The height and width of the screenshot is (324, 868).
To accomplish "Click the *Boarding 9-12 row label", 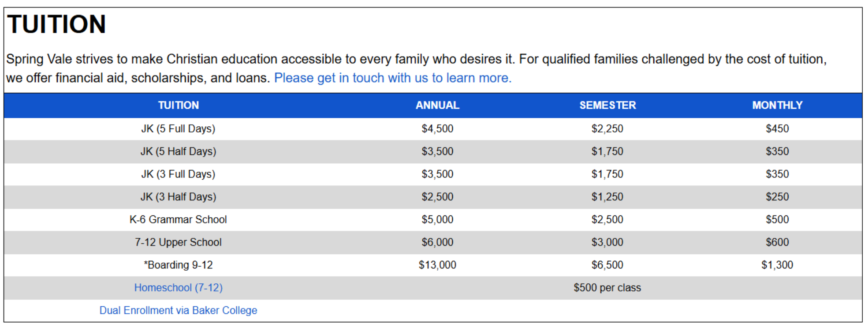I will pos(178,265).
